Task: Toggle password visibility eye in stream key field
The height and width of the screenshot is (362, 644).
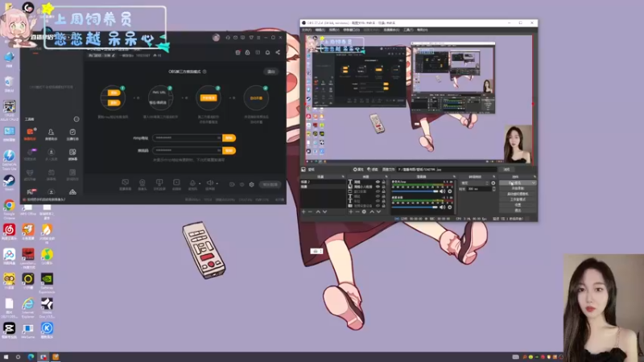Action: [219, 150]
